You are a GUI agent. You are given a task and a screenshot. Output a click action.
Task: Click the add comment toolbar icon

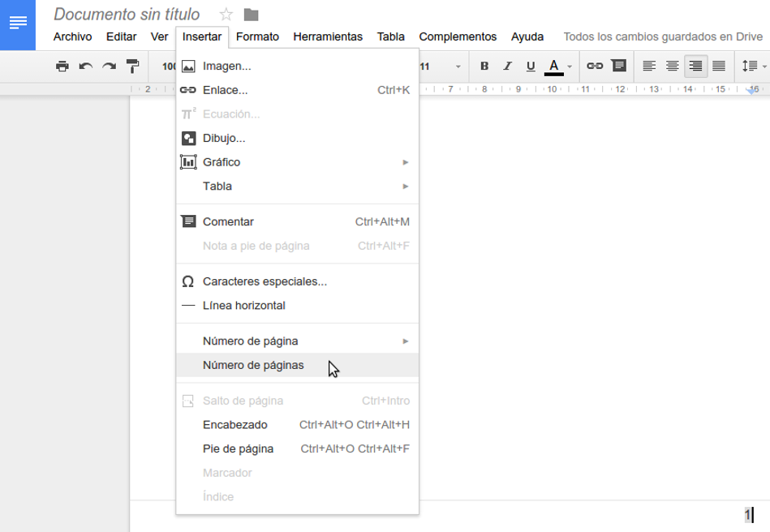618,66
